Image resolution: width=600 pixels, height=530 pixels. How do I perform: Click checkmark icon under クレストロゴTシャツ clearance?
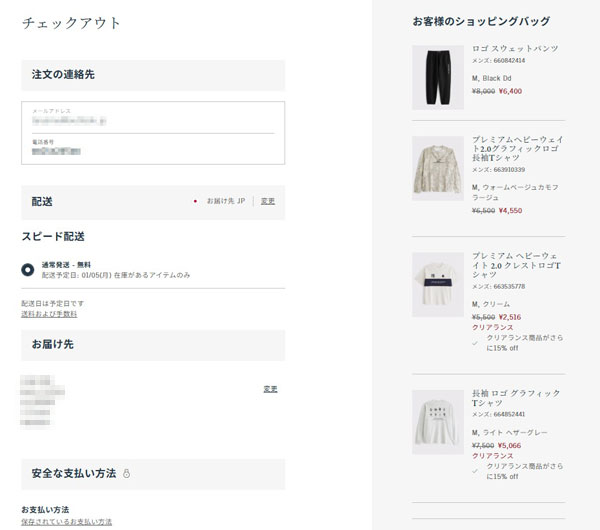pyautogui.click(x=474, y=342)
